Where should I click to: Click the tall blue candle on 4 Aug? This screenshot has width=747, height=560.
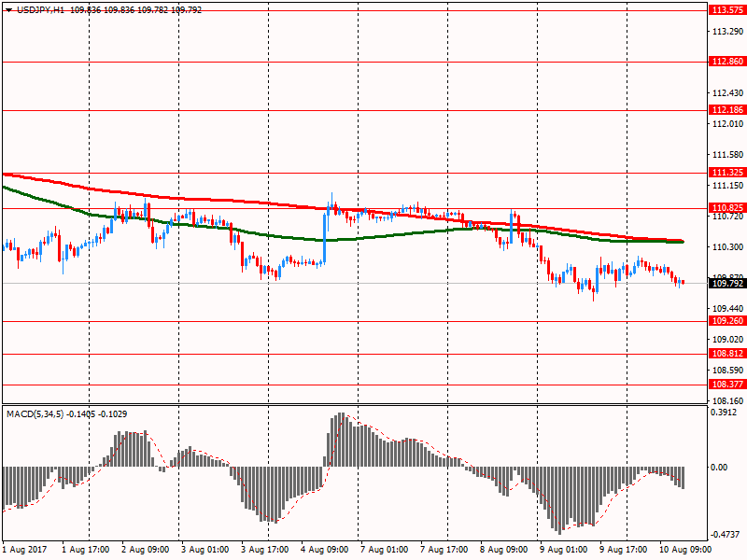coord(325,238)
